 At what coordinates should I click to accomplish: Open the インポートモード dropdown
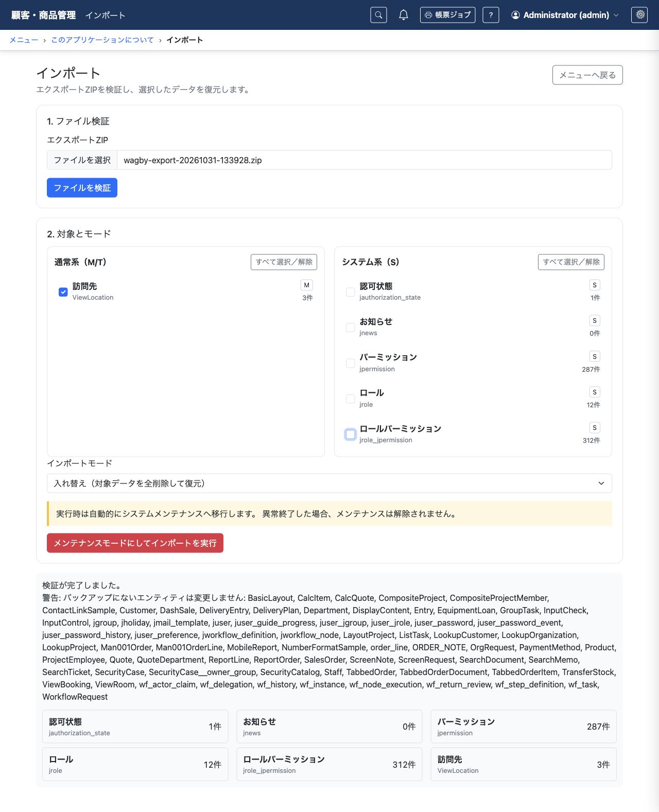(329, 483)
